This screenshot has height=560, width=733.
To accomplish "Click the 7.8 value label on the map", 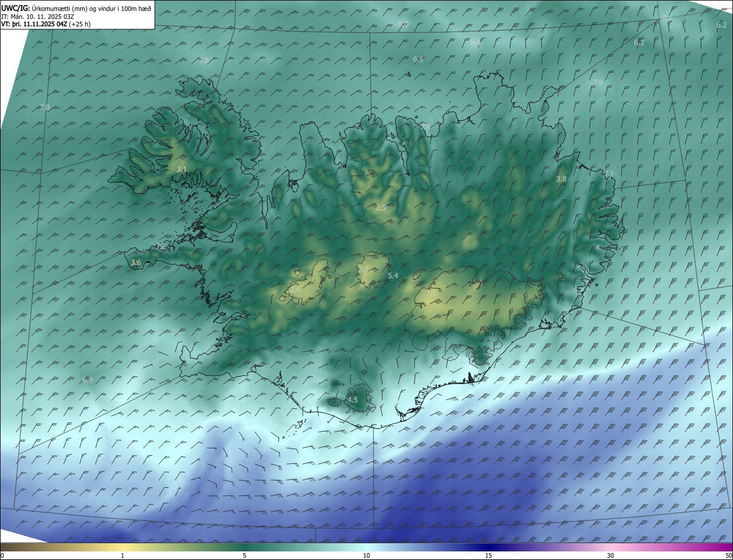I will tap(204, 60).
